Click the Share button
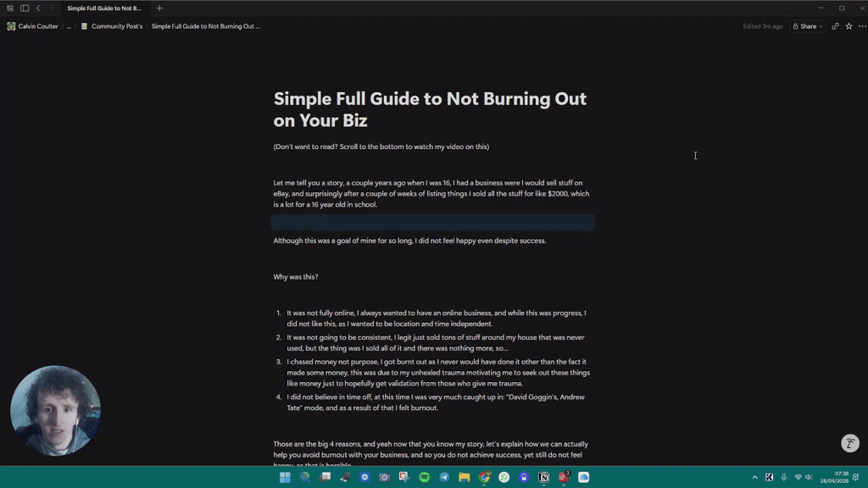The width and height of the screenshot is (868, 488). (x=806, y=26)
